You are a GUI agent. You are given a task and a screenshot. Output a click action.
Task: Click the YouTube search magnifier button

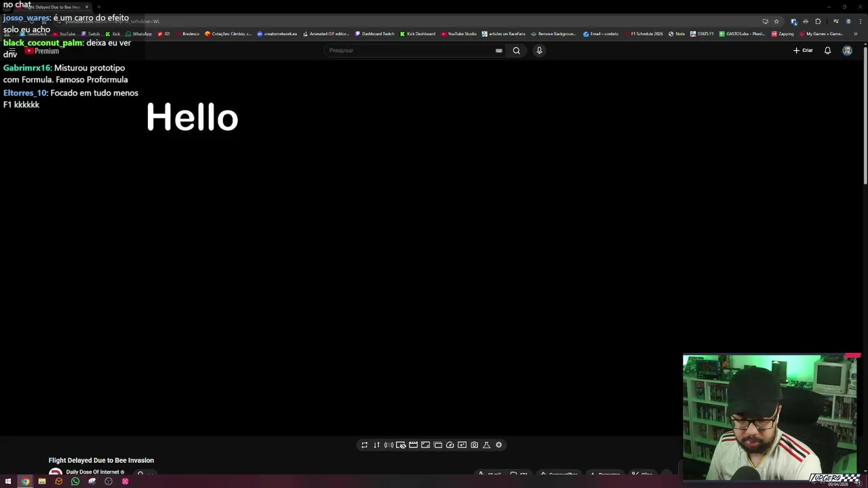click(516, 50)
